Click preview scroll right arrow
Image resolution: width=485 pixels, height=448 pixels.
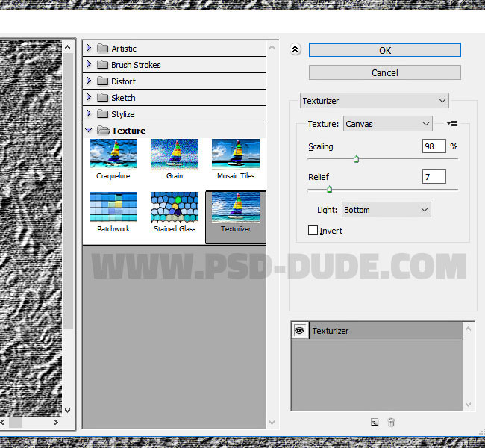[56, 423]
